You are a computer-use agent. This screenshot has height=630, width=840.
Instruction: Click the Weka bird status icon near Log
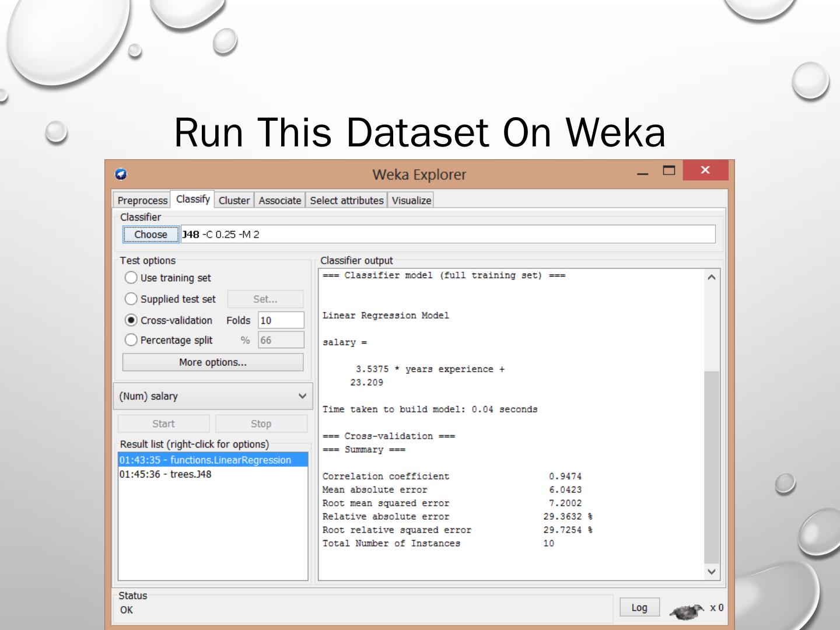687,611
